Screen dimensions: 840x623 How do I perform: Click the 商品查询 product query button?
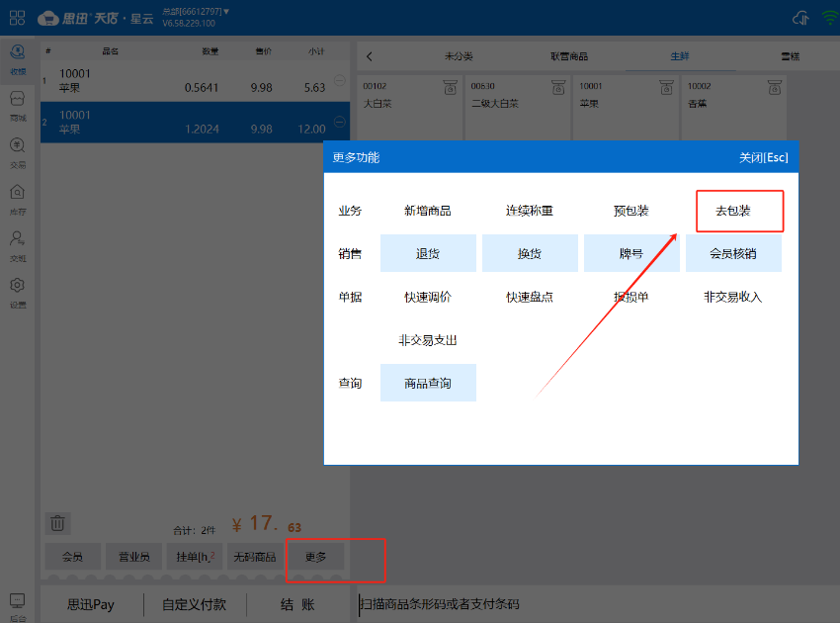(428, 383)
